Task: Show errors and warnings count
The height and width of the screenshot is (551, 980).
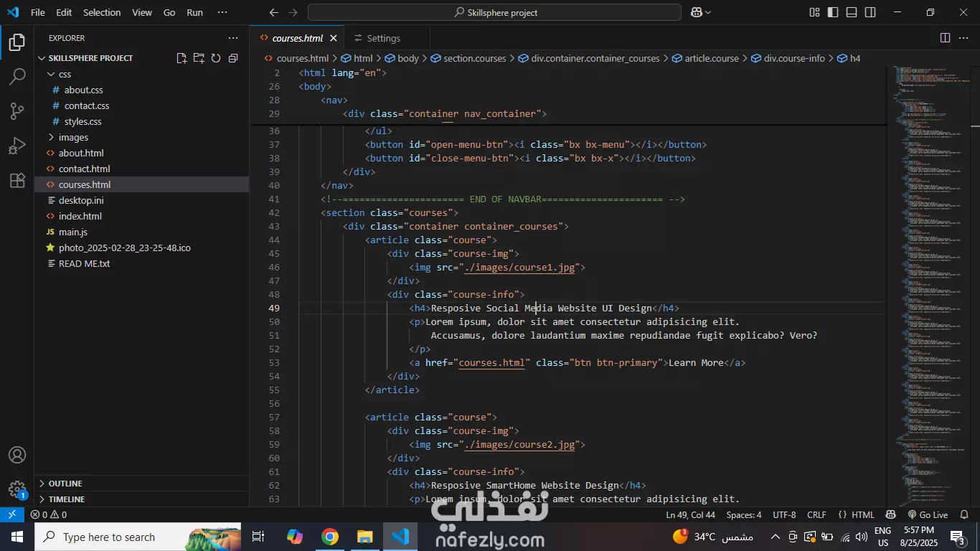Action: point(49,514)
